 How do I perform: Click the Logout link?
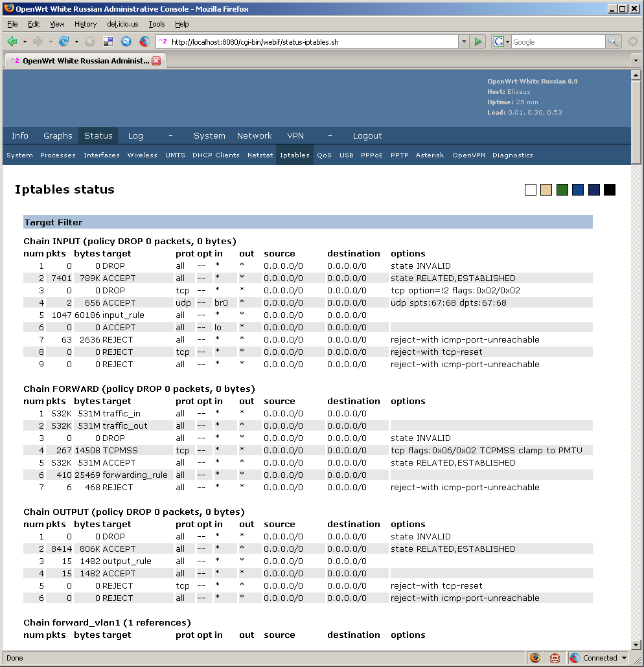pyautogui.click(x=367, y=136)
